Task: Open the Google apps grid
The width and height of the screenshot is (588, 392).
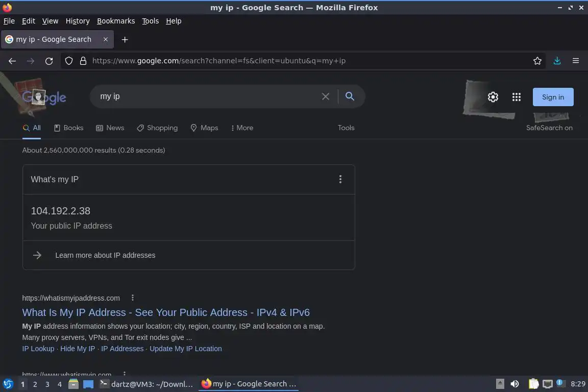Action: click(517, 97)
